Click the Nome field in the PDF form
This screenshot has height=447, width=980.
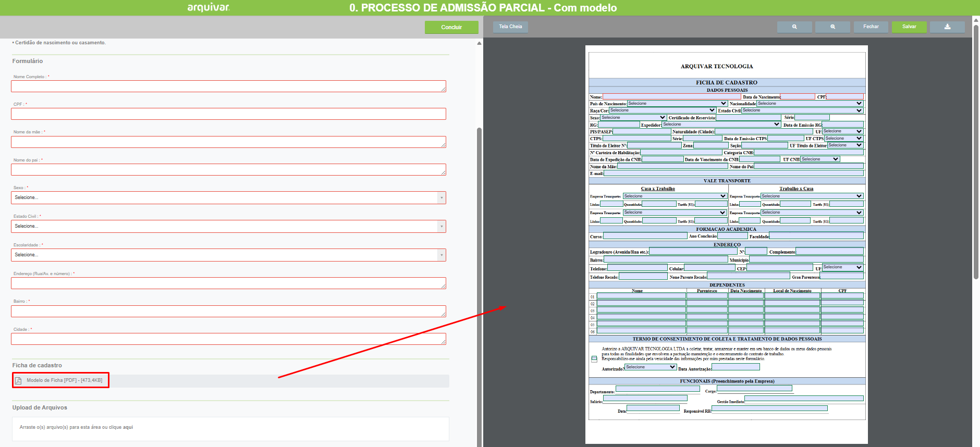pos(671,97)
